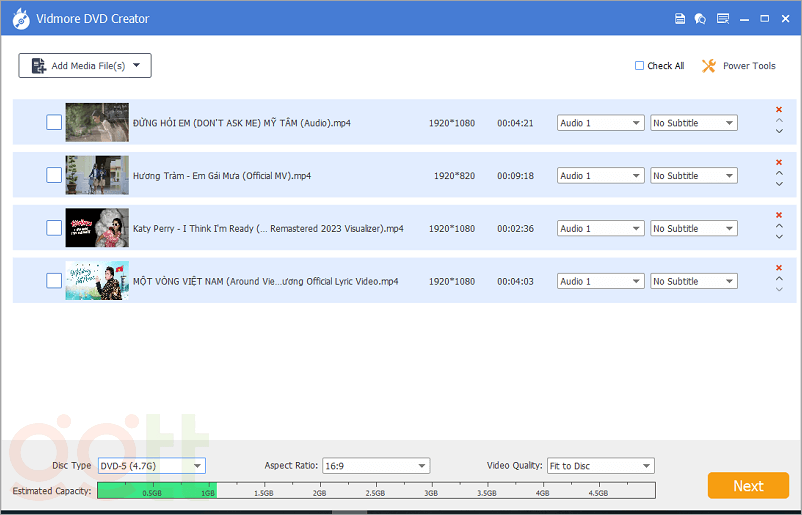Click the Estimated Capacity progress bar

point(376,490)
